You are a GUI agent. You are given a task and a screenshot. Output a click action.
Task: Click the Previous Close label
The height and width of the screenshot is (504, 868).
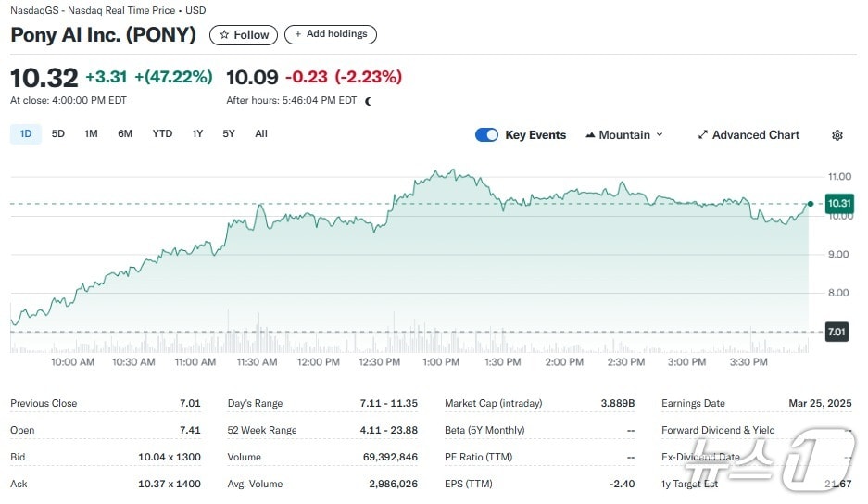pos(44,403)
